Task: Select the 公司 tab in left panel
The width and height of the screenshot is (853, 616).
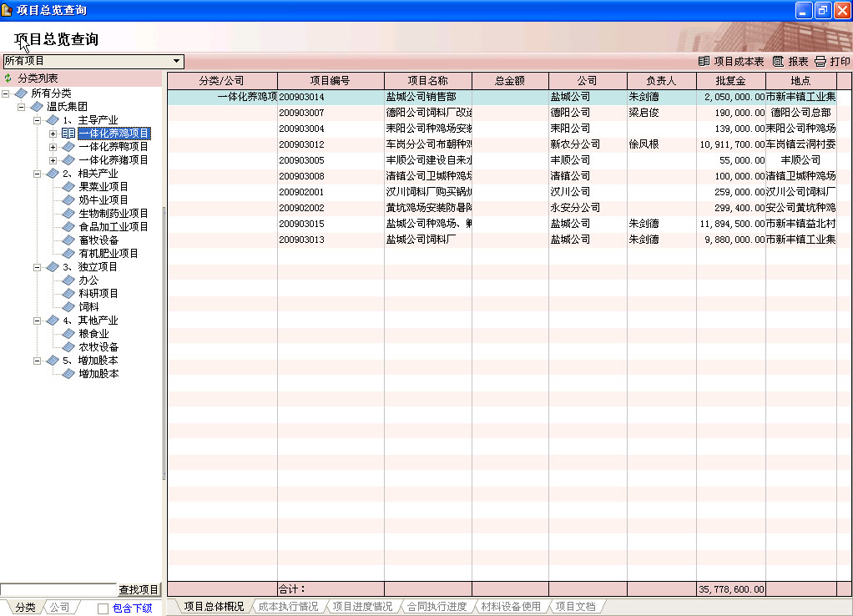Action: tap(60, 608)
